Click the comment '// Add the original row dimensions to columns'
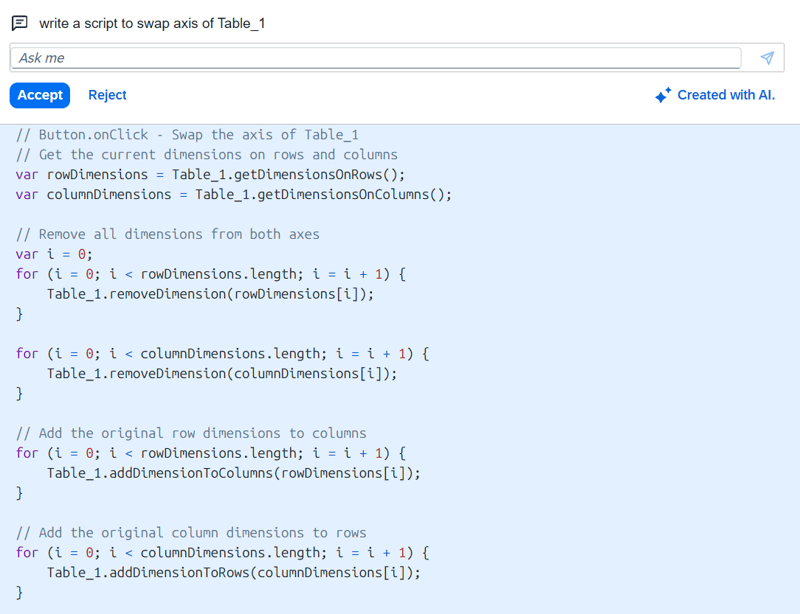 coord(191,433)
